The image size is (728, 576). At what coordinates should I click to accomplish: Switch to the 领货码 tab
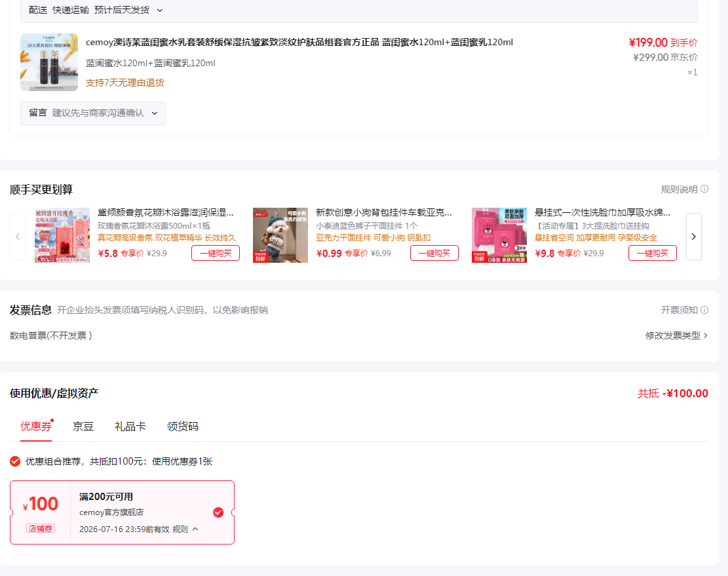(x=182, y=427)
